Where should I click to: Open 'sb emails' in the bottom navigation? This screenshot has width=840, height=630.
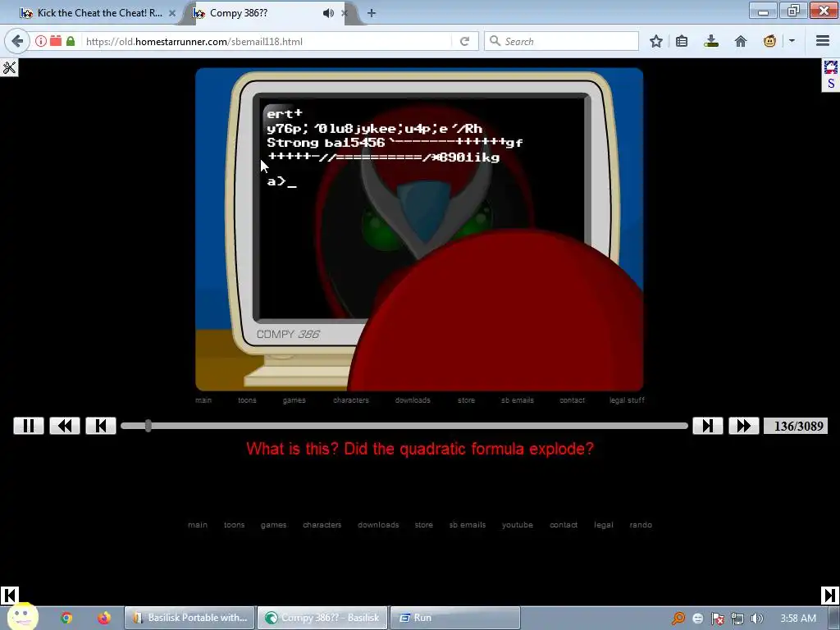tap(468, 525)
